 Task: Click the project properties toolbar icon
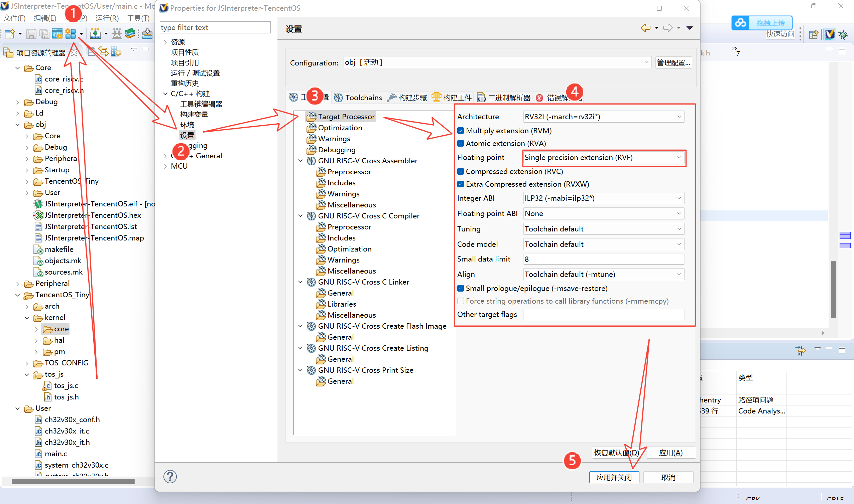point(70,34)
